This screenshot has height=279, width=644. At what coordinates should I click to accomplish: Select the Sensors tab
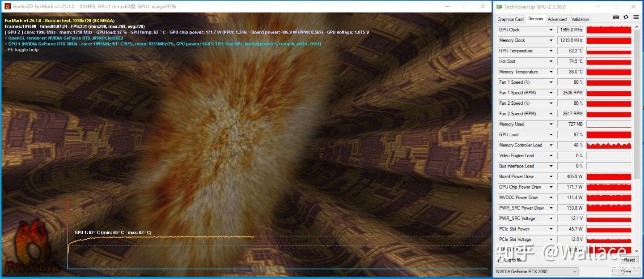[535, 19]
